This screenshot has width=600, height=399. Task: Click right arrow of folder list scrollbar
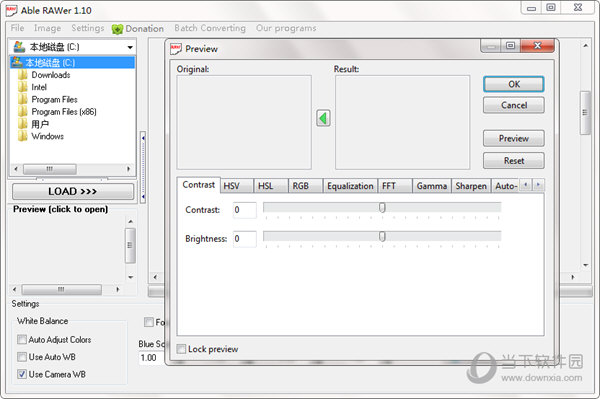[128, 169]
